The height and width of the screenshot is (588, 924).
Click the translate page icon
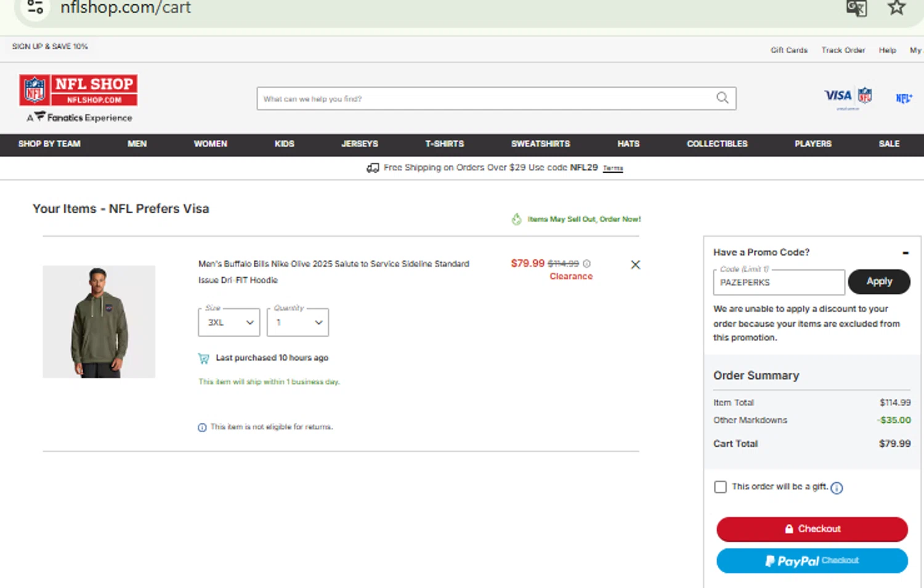(x=856, y=7)
